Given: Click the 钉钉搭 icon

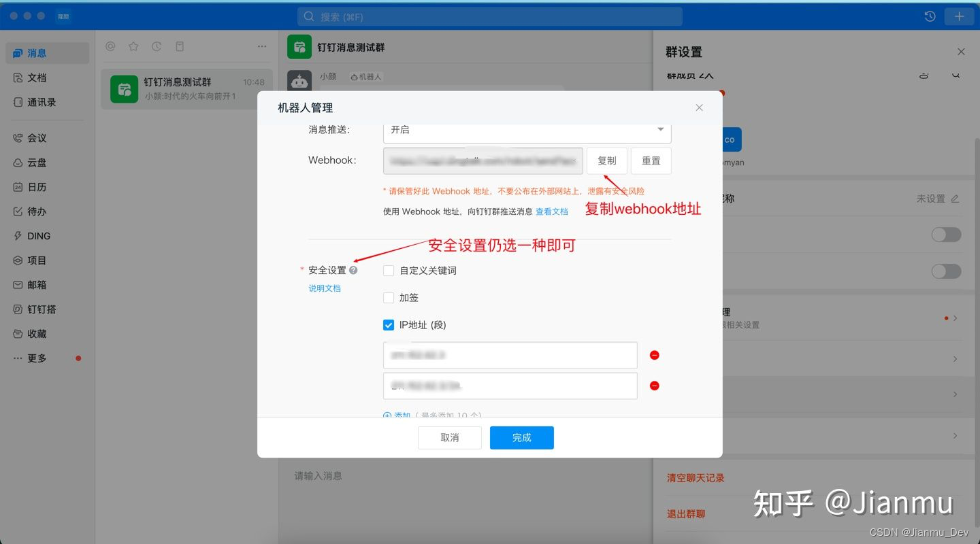Looking at the screenshot, I should pos(18,309).
